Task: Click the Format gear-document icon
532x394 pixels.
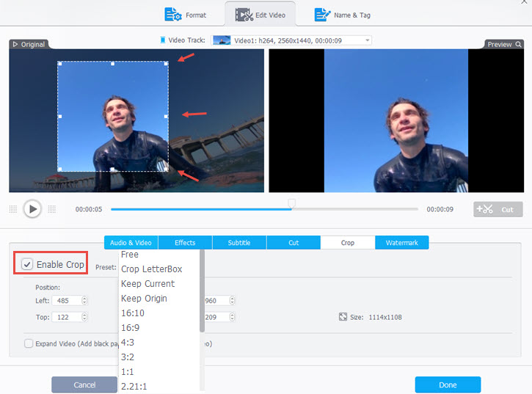Action: (x=172, y=15)
